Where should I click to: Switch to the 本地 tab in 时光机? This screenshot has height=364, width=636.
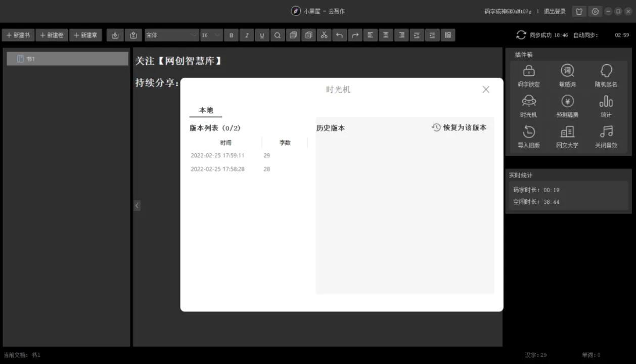click(x=205, y=110)
